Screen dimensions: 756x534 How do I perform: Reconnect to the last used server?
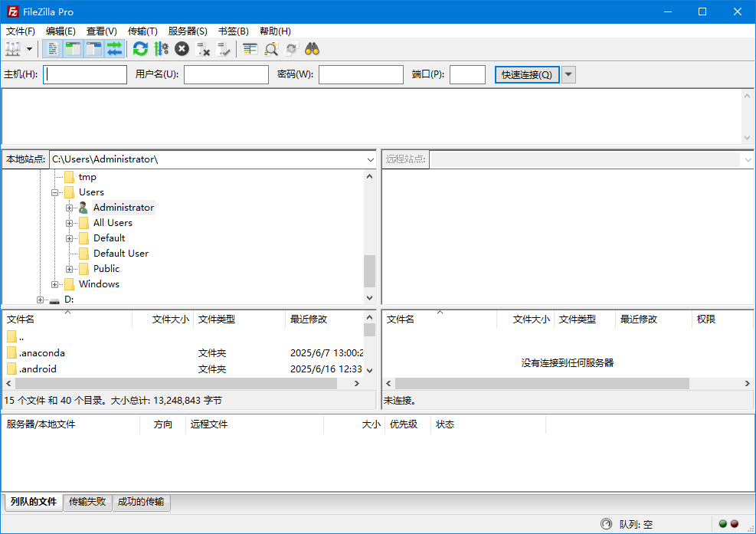224,49
